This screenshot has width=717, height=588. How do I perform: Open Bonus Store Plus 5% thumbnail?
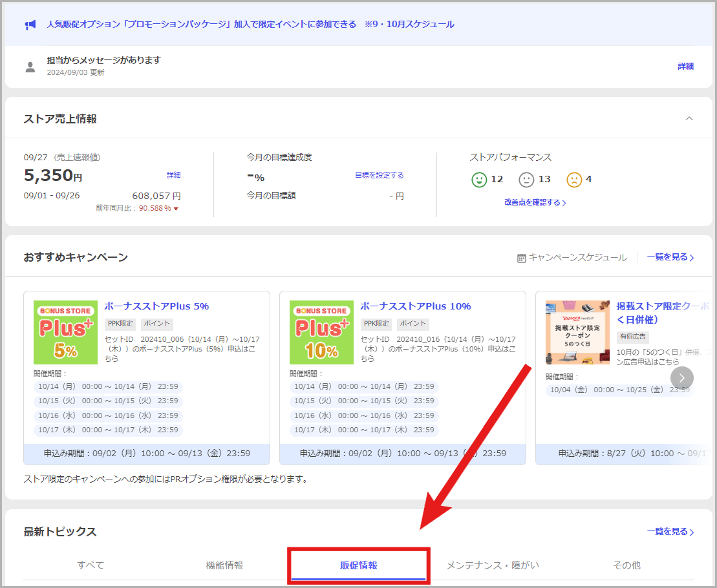(x=65, y=332)
